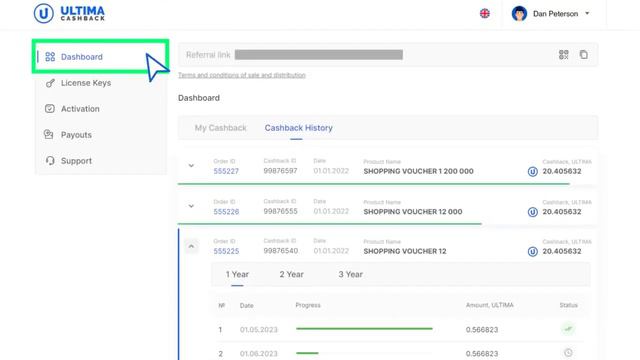640x360 pixels.
Task: Click the Progress column header
Action: tap(308, 305)
